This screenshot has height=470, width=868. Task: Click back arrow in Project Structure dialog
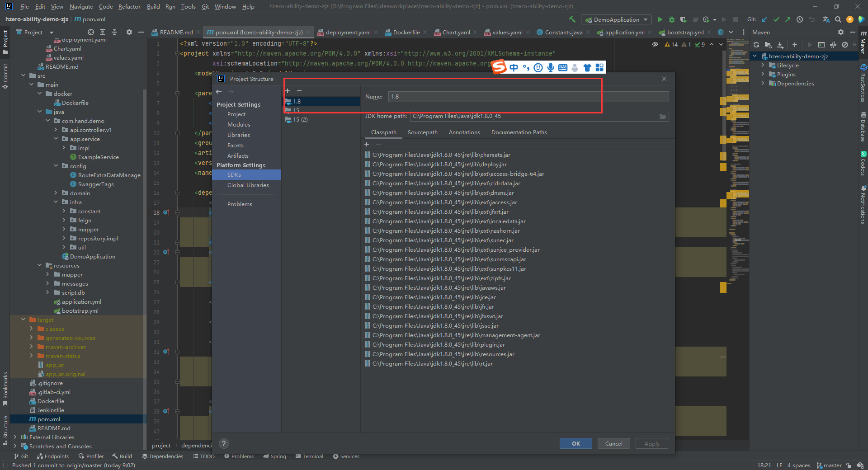click(x=219, y=92)
